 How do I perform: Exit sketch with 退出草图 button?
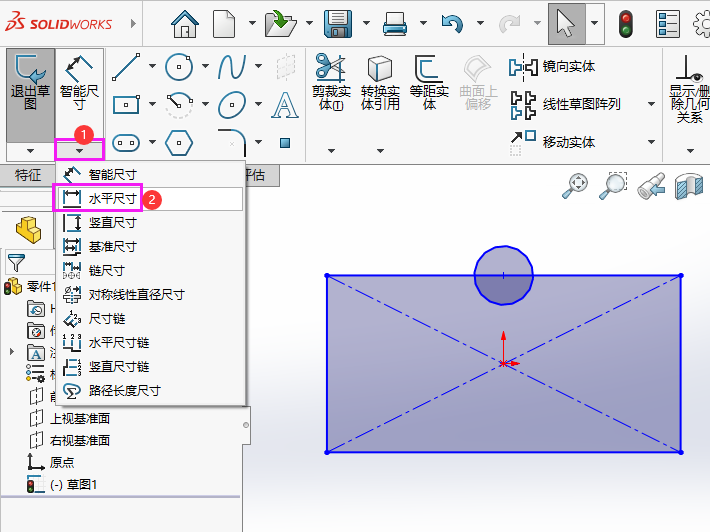pyautogui.click(x=30, y=95)
